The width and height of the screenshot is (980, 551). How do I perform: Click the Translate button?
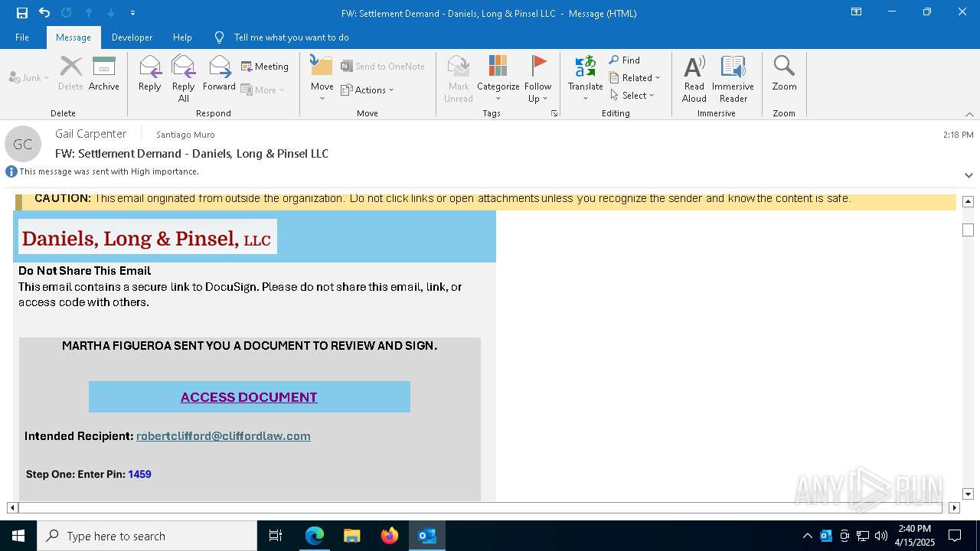[x=585, y=78]
